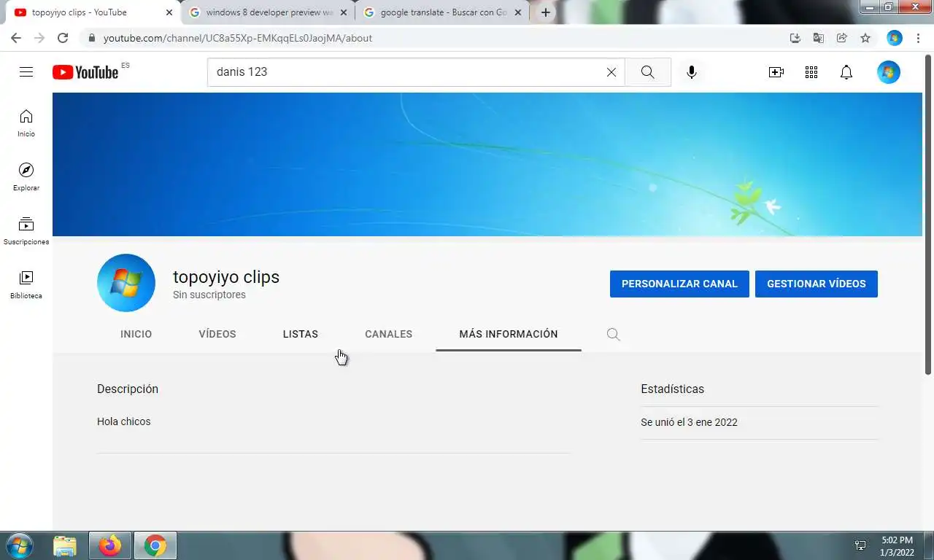Go forward with the browser forward arrow
This screenshot has height=560, width=934.
click(39, 38)
